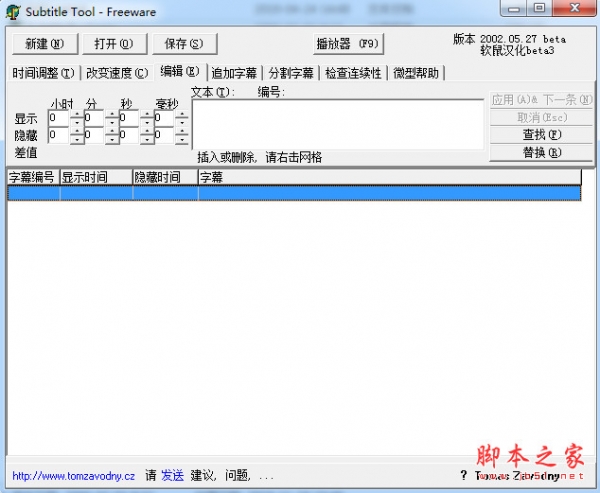Decrease 显示 hours with down spinner
600x493 pixels.
pos(77,122)
